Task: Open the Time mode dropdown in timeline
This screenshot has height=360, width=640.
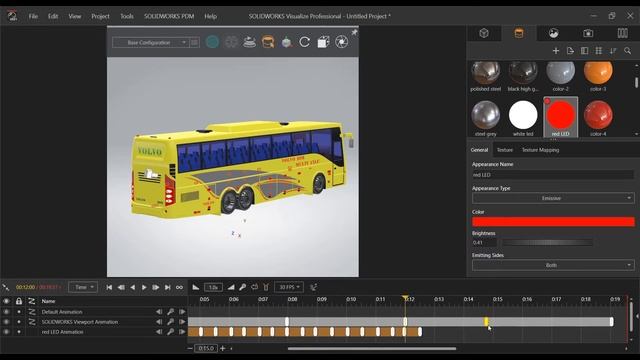Action: coord(83,287)
